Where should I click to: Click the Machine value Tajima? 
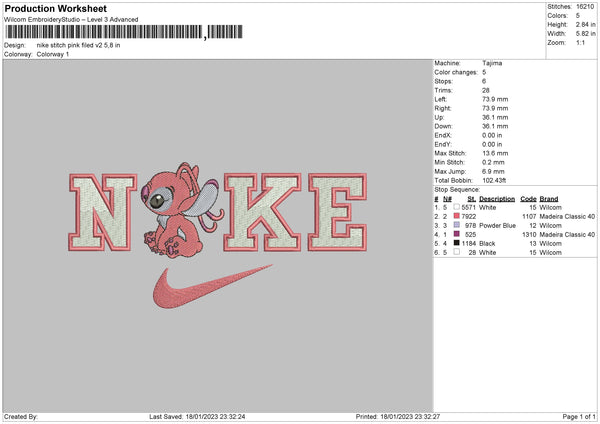pos(492,63)
